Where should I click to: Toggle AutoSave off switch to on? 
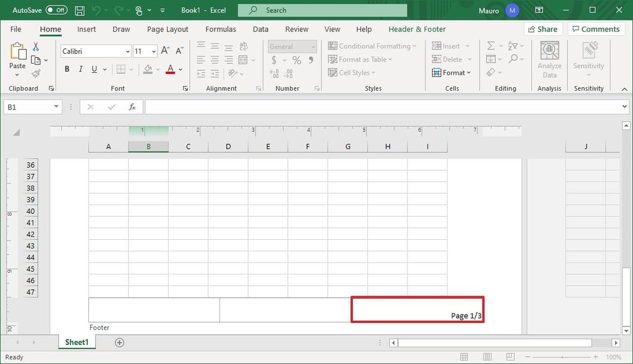click(x=55, y=10)
